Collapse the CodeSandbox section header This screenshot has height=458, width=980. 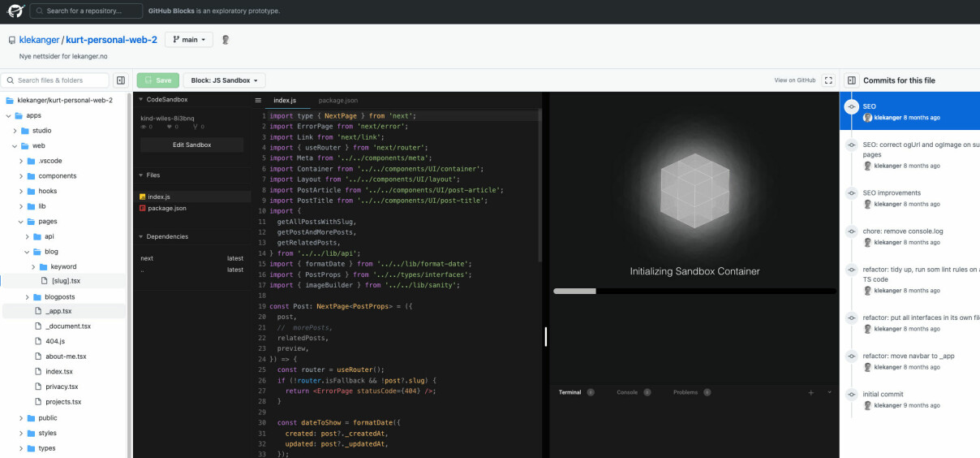tap(191, 99)
